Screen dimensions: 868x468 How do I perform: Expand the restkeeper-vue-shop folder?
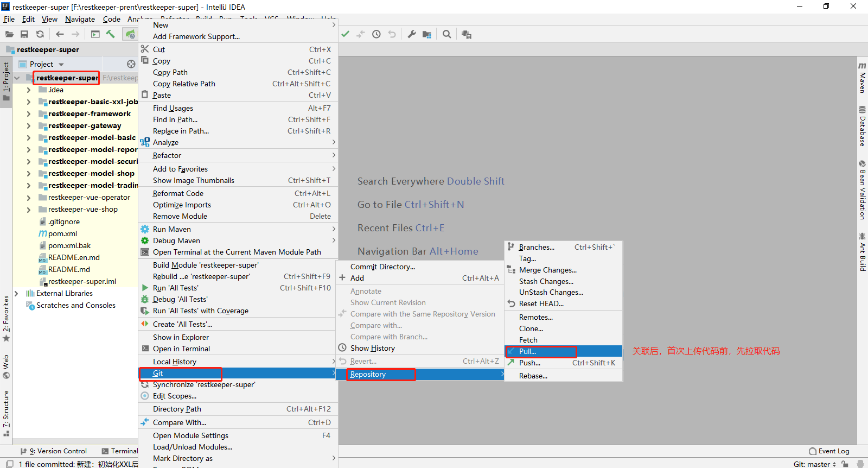29,209
